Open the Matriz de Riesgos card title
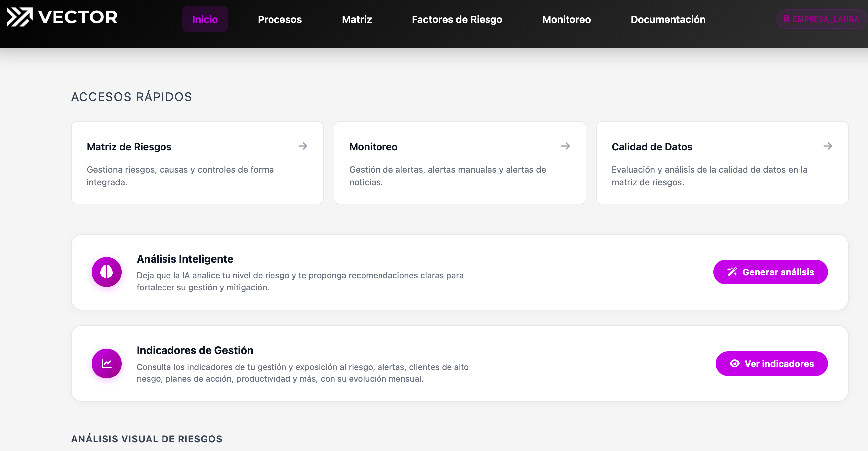This screenshot has height=451, width=868. point(129,147)
